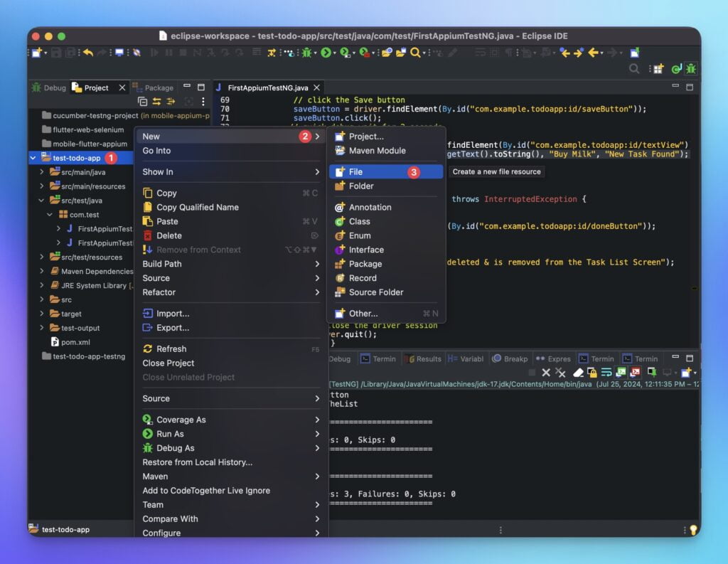Image resolution: width=728 pixels, height=564 pixels.
Task: Select Copy Qualified Name from context menu
Action: [x=231, y=207]
